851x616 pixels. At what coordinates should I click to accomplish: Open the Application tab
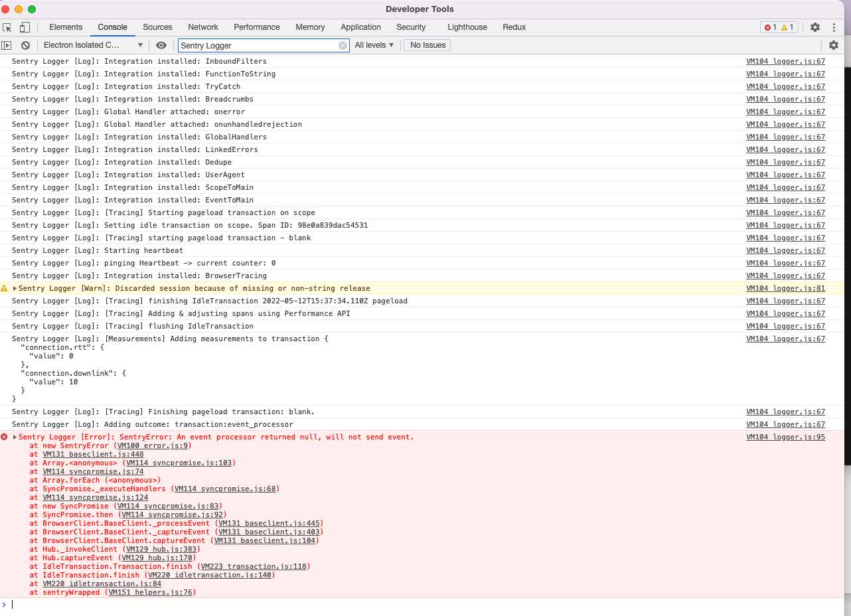click(360, 27)
